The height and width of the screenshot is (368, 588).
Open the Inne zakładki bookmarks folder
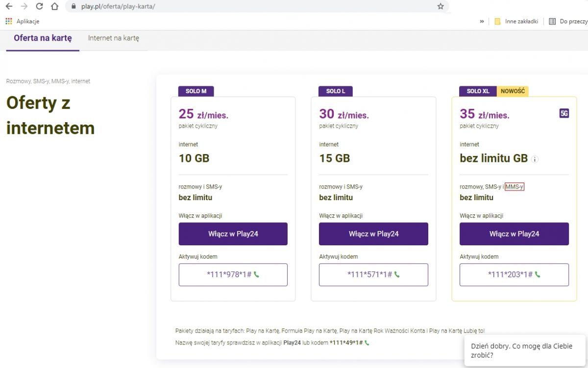click(x=516, y=21)
